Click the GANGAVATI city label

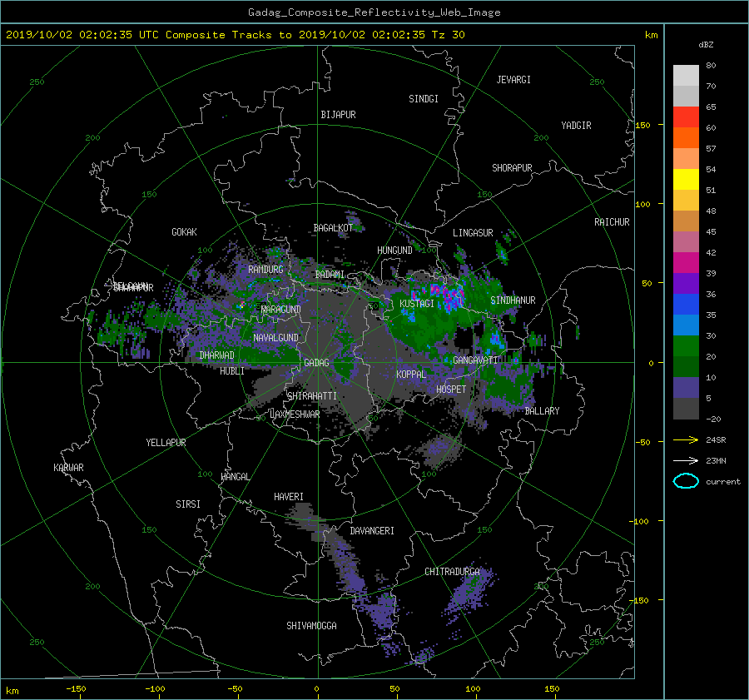[475, 360]
